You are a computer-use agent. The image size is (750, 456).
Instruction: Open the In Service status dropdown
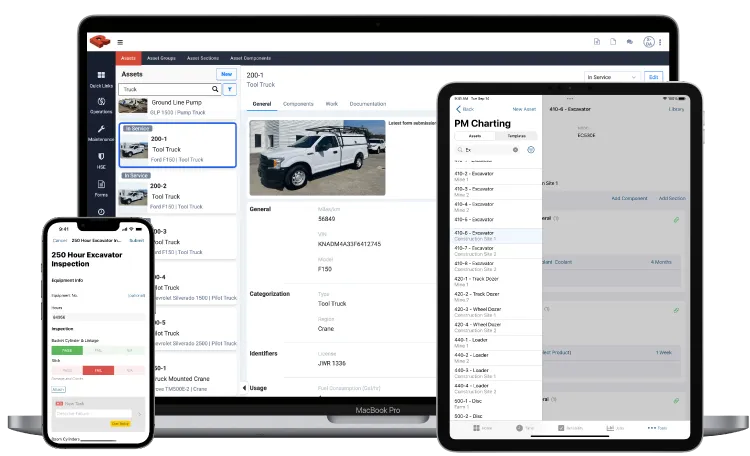coord(612,77)
